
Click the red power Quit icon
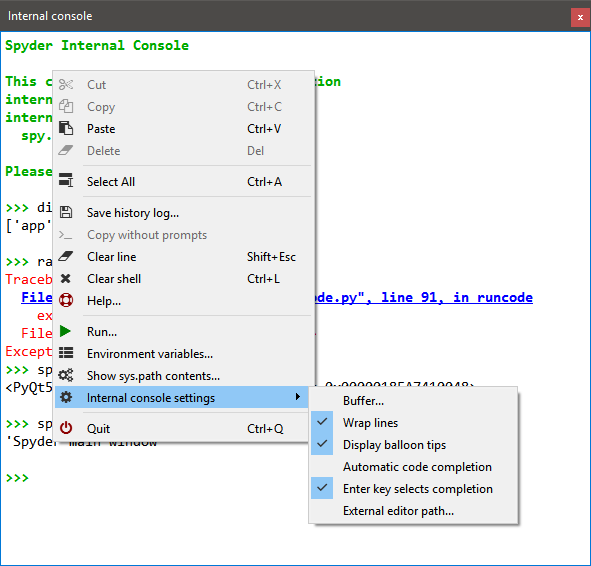click(x=66, y=428)
